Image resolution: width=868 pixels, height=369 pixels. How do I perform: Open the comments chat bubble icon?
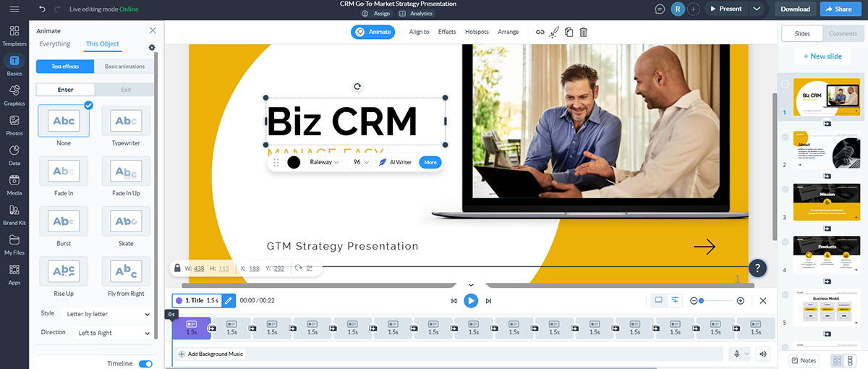(x=660, y=9)
